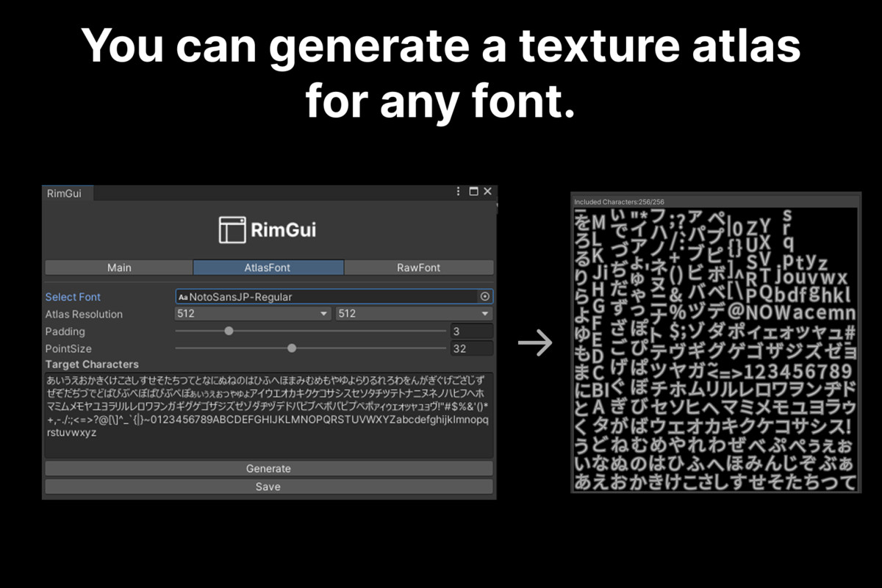Open the RimGui window kebab menu
Viewport: 882px width, 588px height.
point(459,192)
